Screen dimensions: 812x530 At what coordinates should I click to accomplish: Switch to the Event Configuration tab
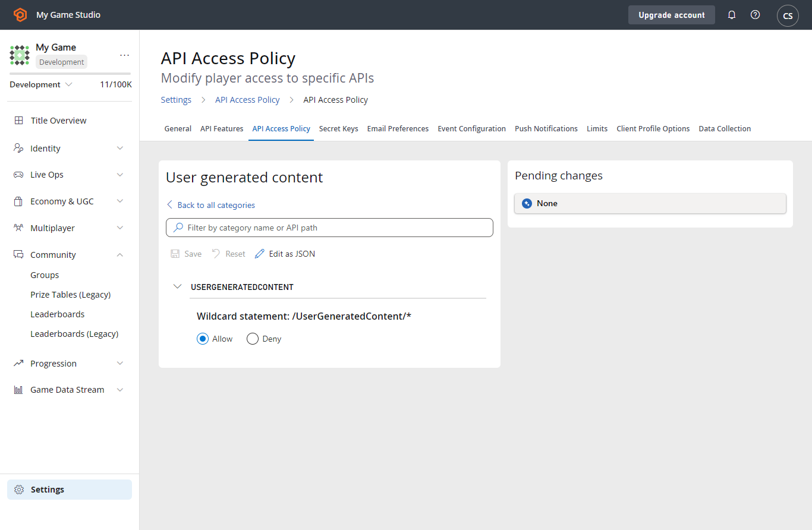tap(472, 129)
